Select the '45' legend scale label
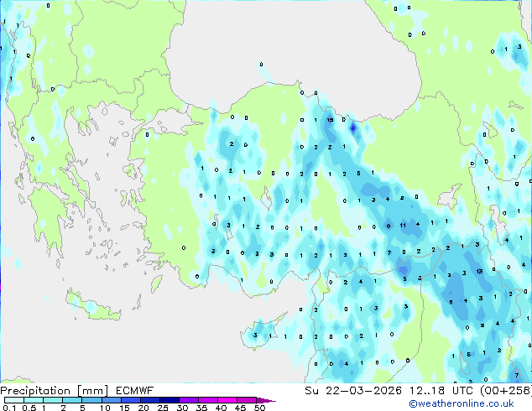This screenshot has width=532, height=411. point(240,408)
